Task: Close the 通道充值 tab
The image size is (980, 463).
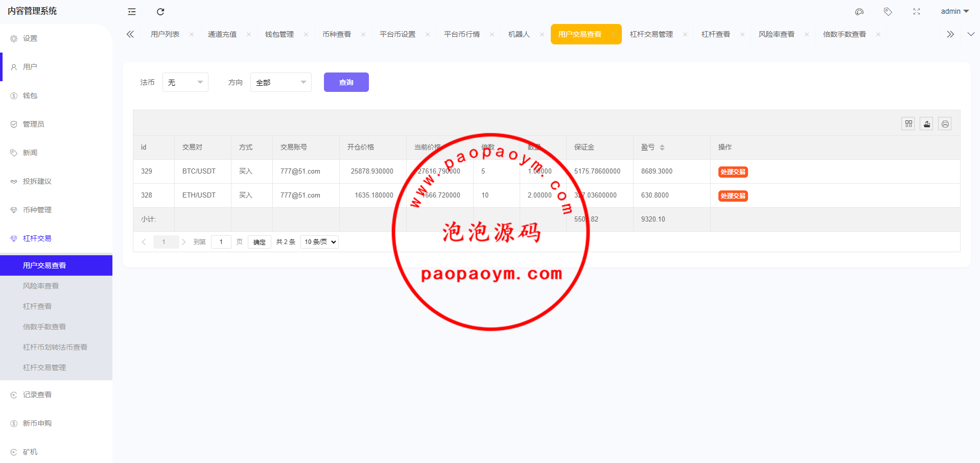Action: [249, 34]
